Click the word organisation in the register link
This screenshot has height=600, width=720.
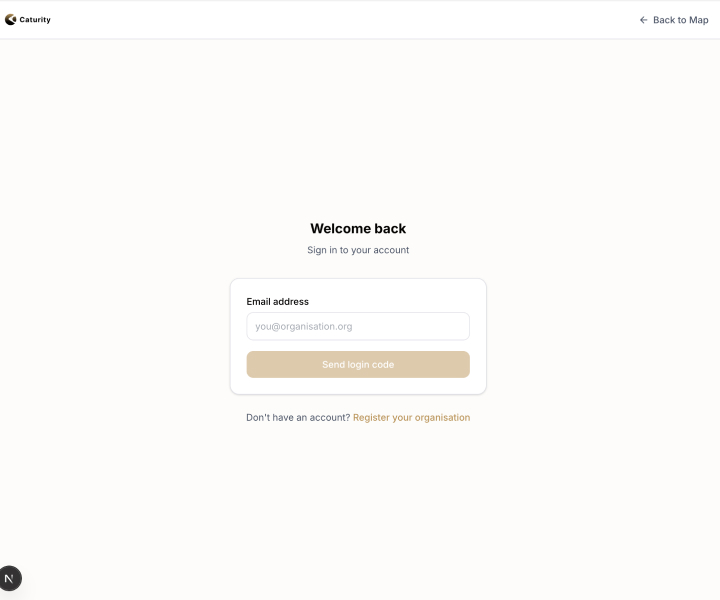pos(442,417)
